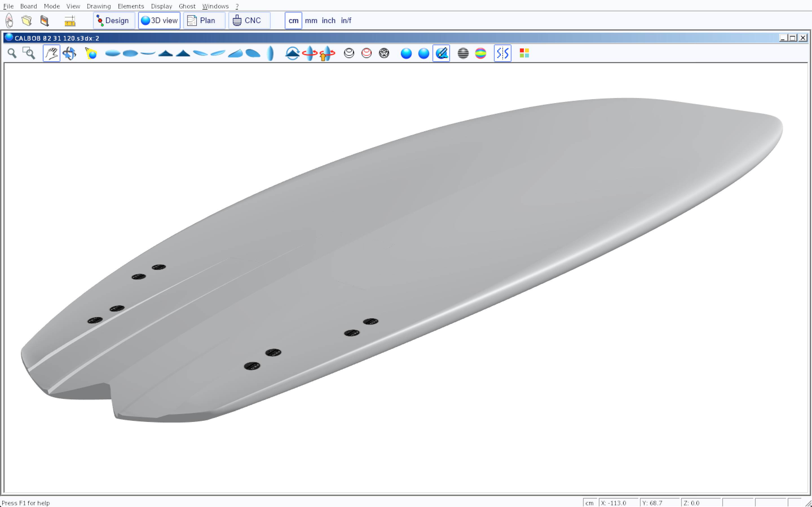This screenshot has height=507, width=812.
Task: Apply the zebra stripe shading sphere
Action: click(463, 53)
